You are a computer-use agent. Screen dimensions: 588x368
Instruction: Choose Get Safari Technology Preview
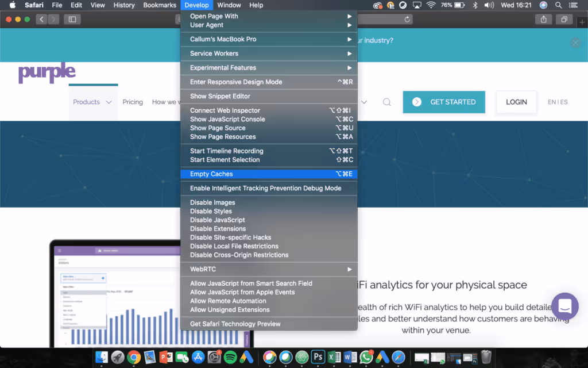point(269,324)
